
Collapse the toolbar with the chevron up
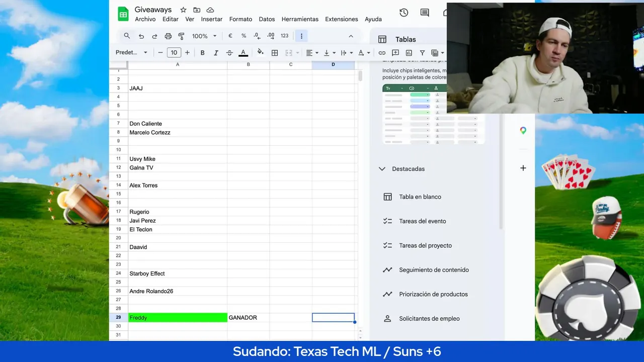pyautogui.click(x=351, y=36)
